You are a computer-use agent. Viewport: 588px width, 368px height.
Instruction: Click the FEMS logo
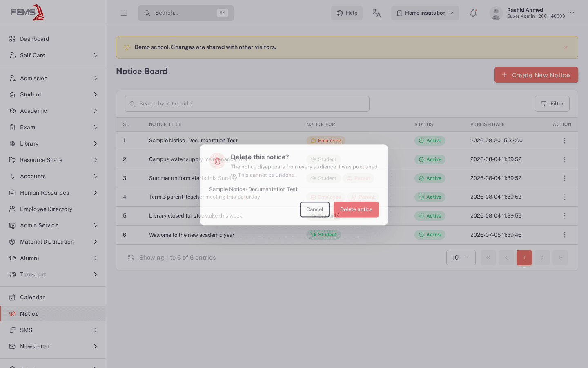(x=27, y=13)
